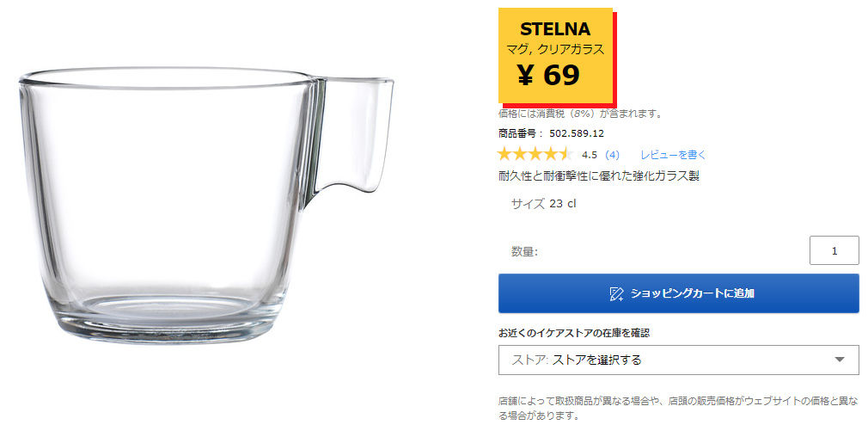Click the product number 502.589.12
Viewport: 868px width, 437px height.
577,133
